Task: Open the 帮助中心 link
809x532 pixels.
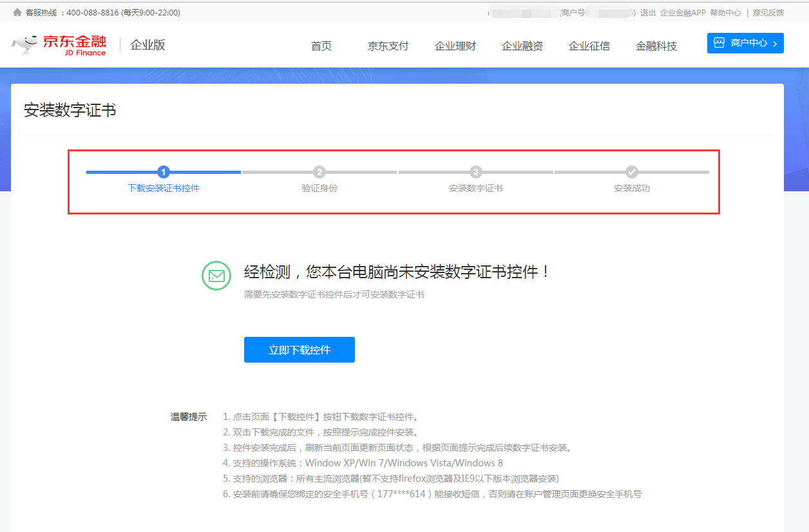Action: [725, 12]
